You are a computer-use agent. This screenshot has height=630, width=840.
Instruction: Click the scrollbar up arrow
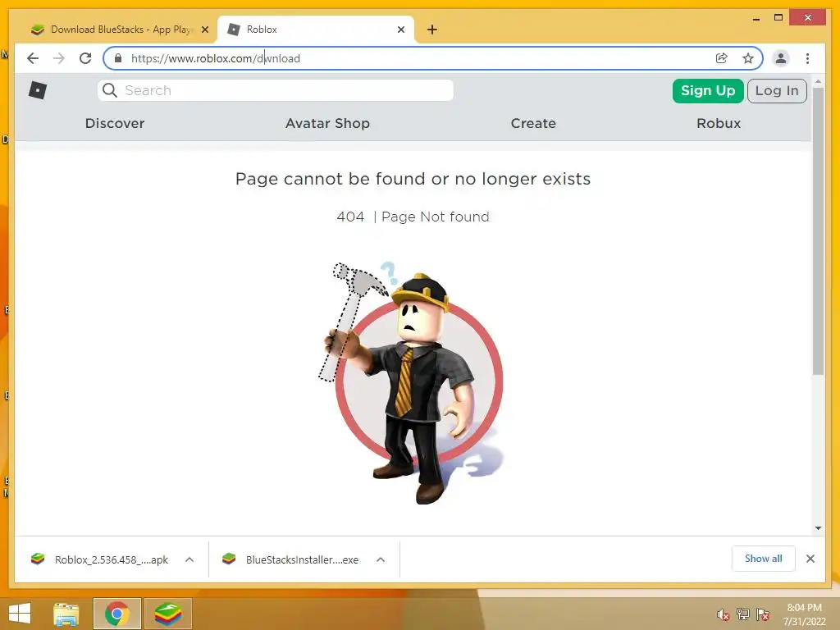click(x=818, y=82)
